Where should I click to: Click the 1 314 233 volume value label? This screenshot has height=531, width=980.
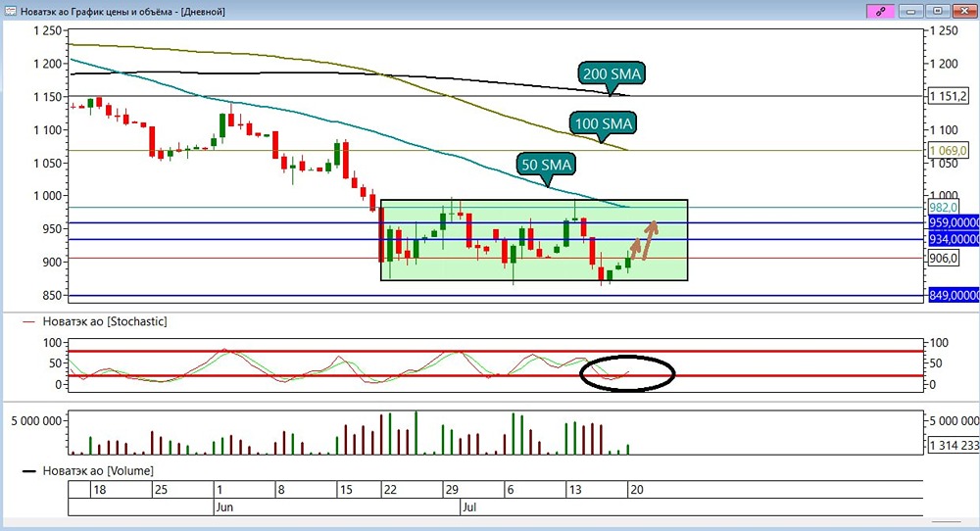[954, 445]
